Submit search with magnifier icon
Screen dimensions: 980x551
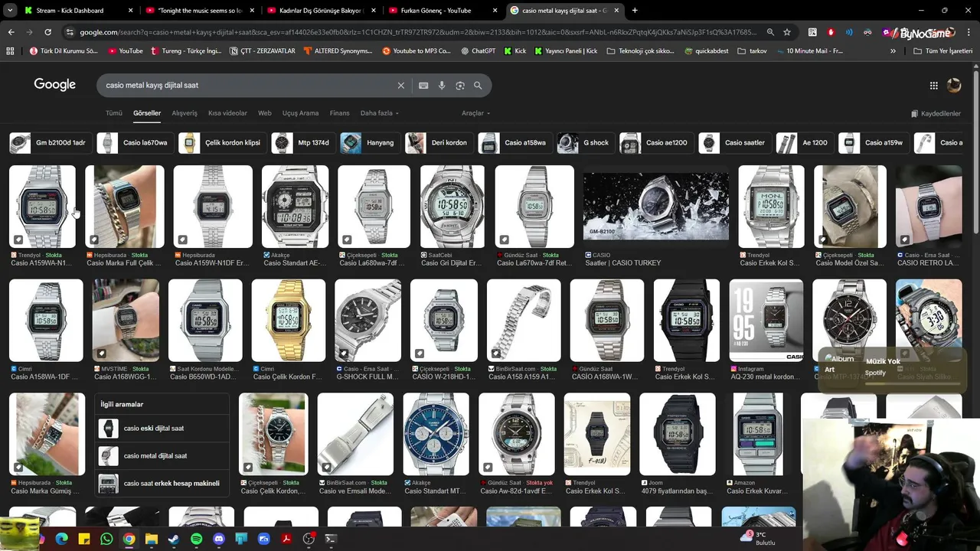pos(478,86)
